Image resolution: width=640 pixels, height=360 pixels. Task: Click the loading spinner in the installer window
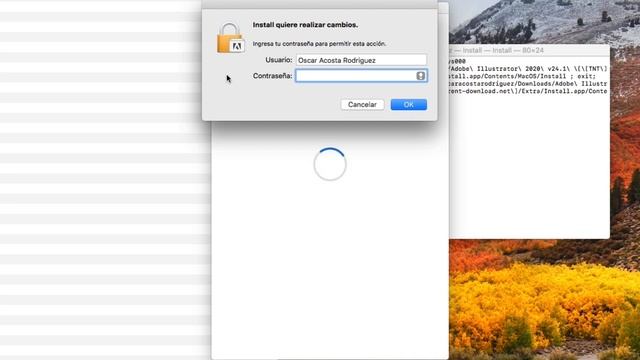(x=330, y=164)
